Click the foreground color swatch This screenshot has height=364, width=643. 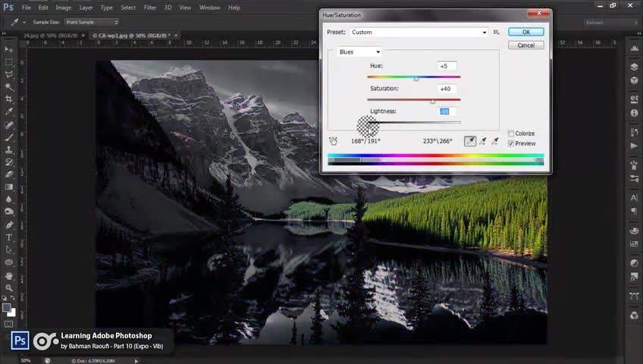coord(6,308)
